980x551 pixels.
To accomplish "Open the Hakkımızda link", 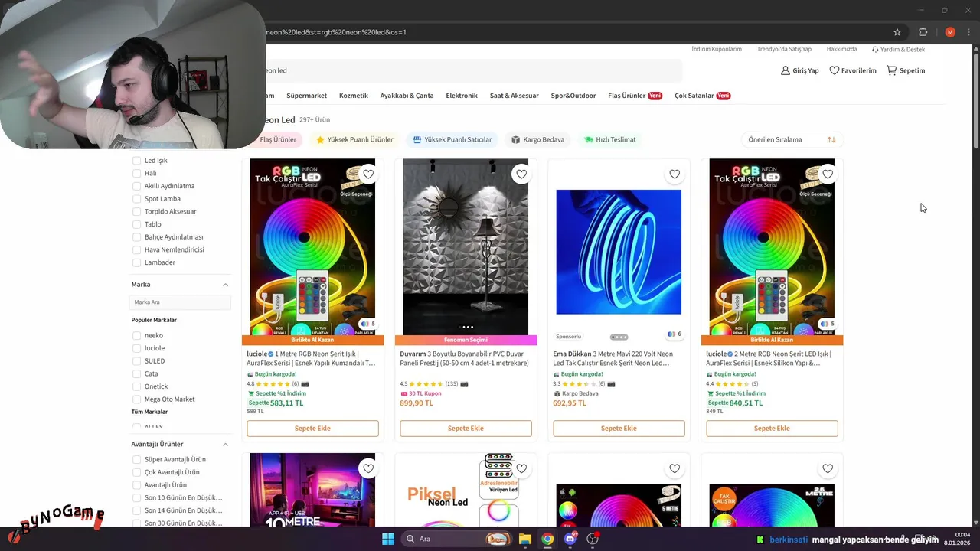I will [x=842, y=49].
